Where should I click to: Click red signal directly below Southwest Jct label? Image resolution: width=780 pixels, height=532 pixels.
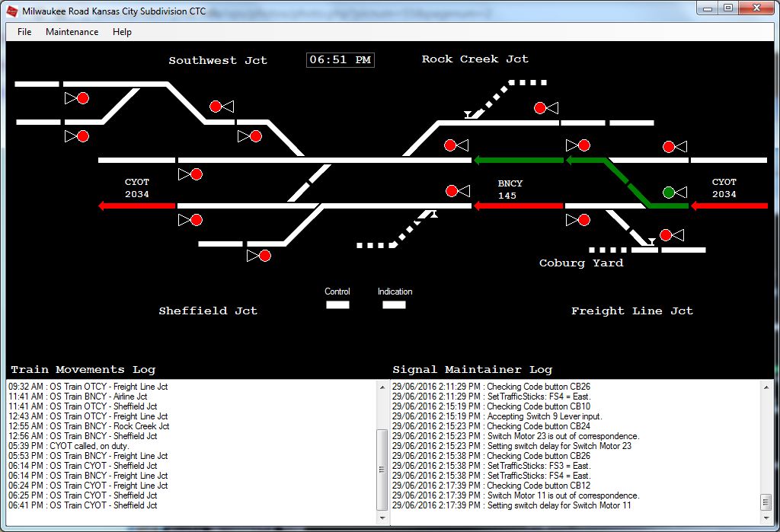pyautogui.click(x=216, y=107)
